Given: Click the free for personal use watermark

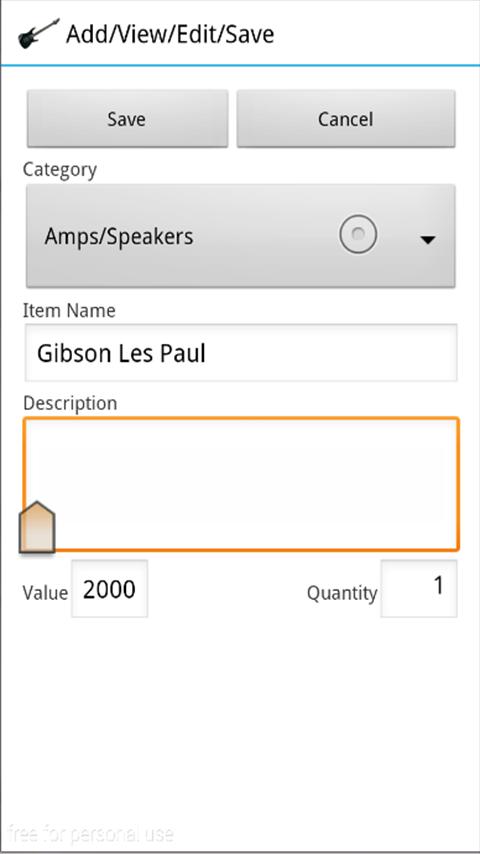Looking at the screenshot, I should (91, 834).
